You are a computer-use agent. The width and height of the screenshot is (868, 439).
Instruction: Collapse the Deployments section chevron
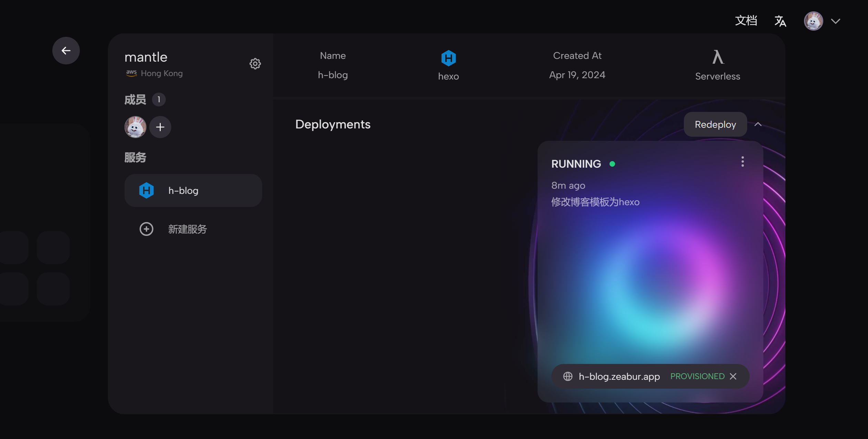tap(758, 124)
